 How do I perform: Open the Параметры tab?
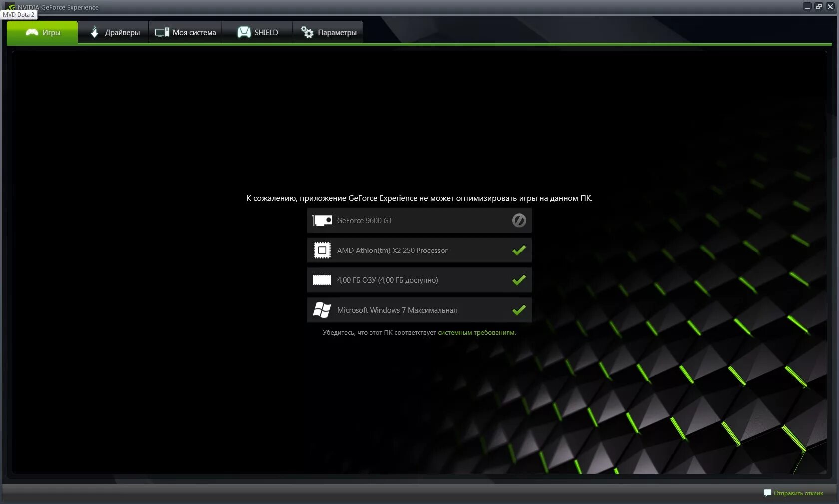[328, 32]
